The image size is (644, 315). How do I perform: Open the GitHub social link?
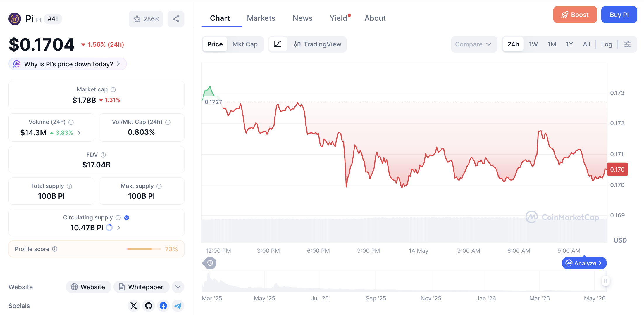click(149, 306)
